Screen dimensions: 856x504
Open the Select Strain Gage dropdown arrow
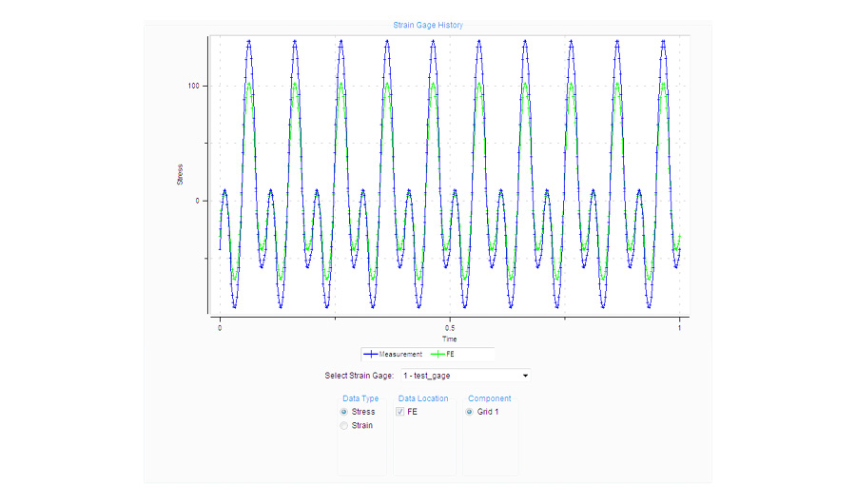[525, 376]
